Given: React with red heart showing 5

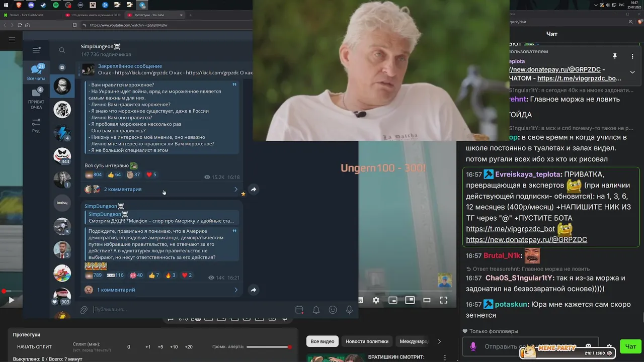Looking at the screenshot, I should coord(151,174).
